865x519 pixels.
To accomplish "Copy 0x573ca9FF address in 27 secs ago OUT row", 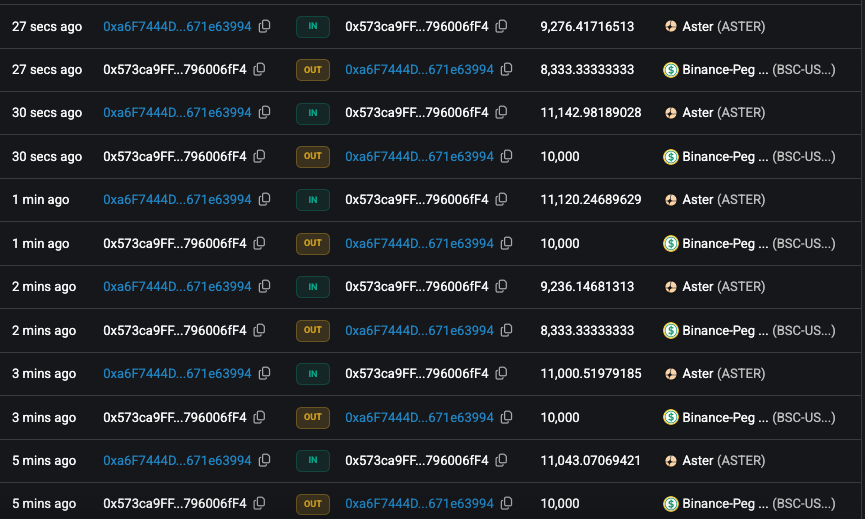I will click(x=259, y=69).
